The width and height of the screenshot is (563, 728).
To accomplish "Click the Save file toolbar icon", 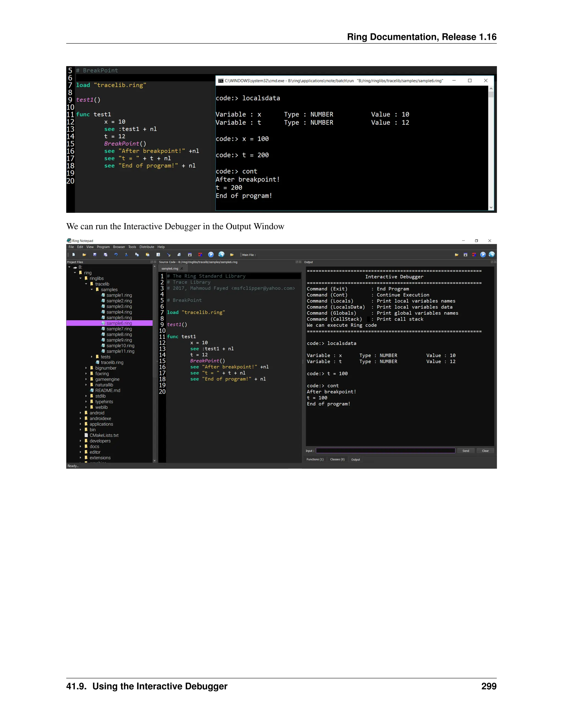I will pyautogui.click(x=95, y=255).
